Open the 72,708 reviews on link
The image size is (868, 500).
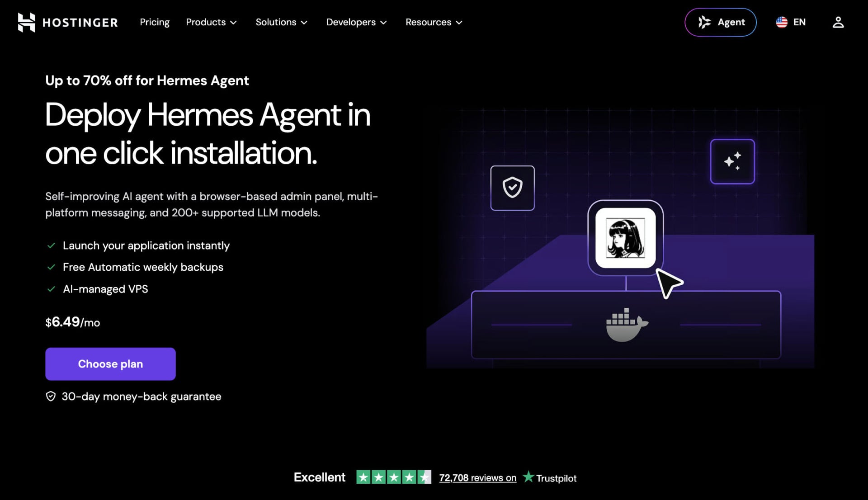[x=477, y=478]
